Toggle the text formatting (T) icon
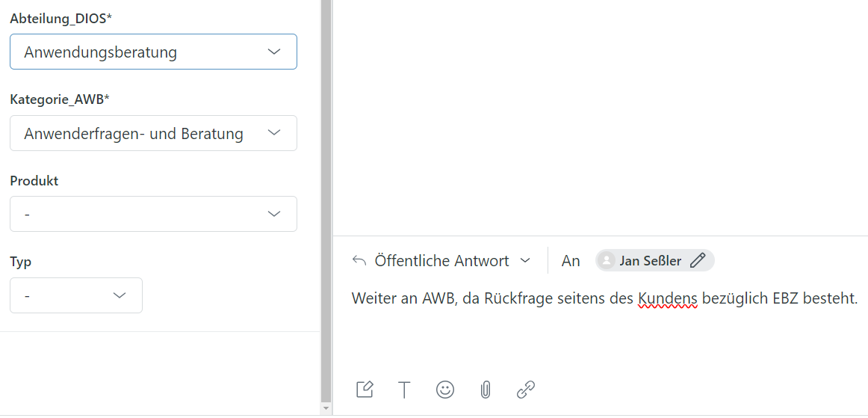868x418 pixels. pos(404,390)
